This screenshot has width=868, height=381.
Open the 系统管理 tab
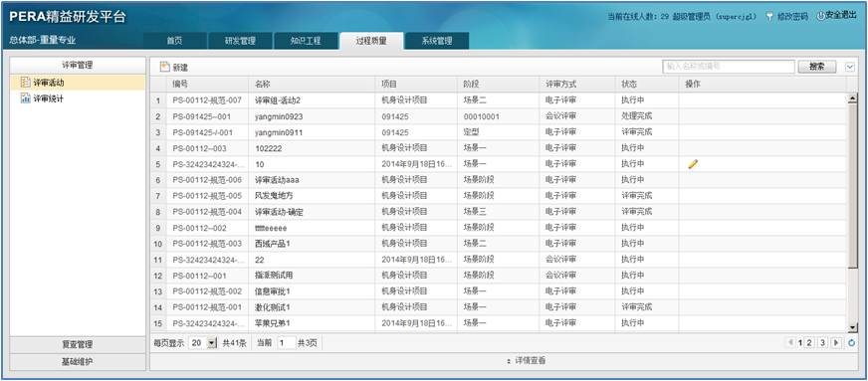click(x=437, y=41)
